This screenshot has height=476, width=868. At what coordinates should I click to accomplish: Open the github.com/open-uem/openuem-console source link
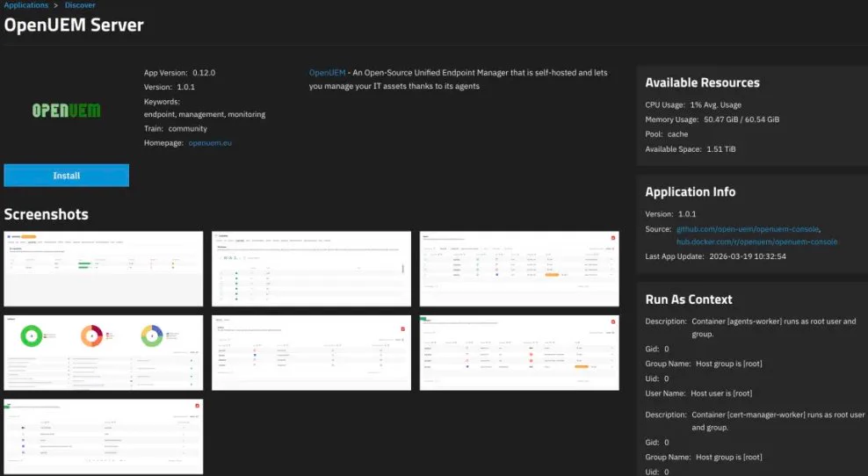(748, 229)
